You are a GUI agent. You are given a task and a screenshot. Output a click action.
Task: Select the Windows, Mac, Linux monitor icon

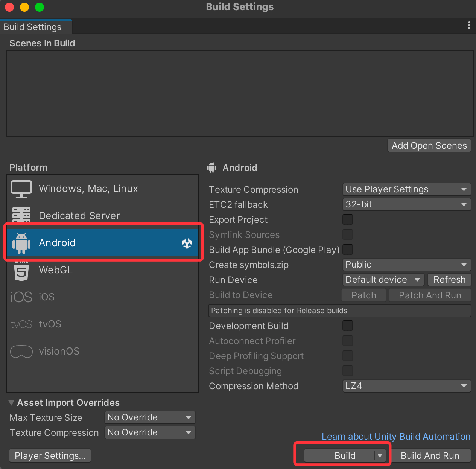[x=21, y=189]
